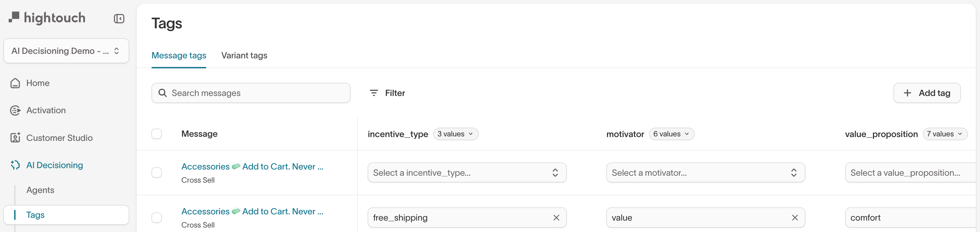Screen dimensions: 980x232
Task: Click the AI Decisioning sidebar icon
Action: tap(15, 165)
